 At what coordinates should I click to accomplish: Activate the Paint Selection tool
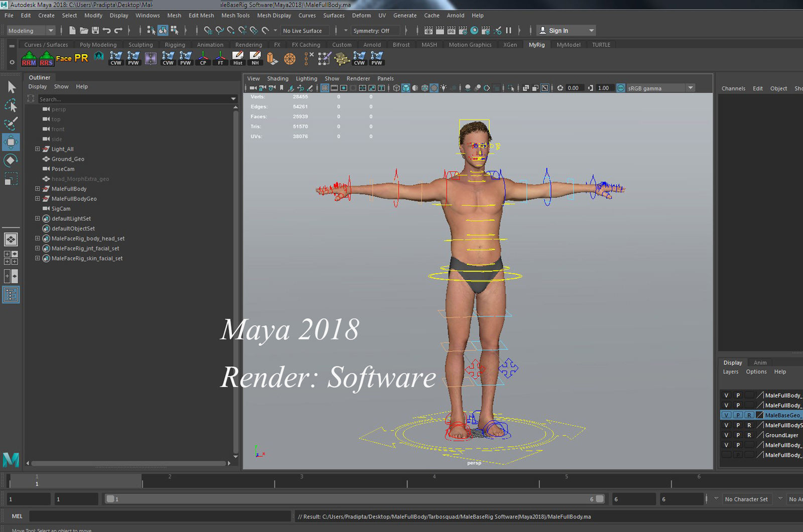[11, 123]
